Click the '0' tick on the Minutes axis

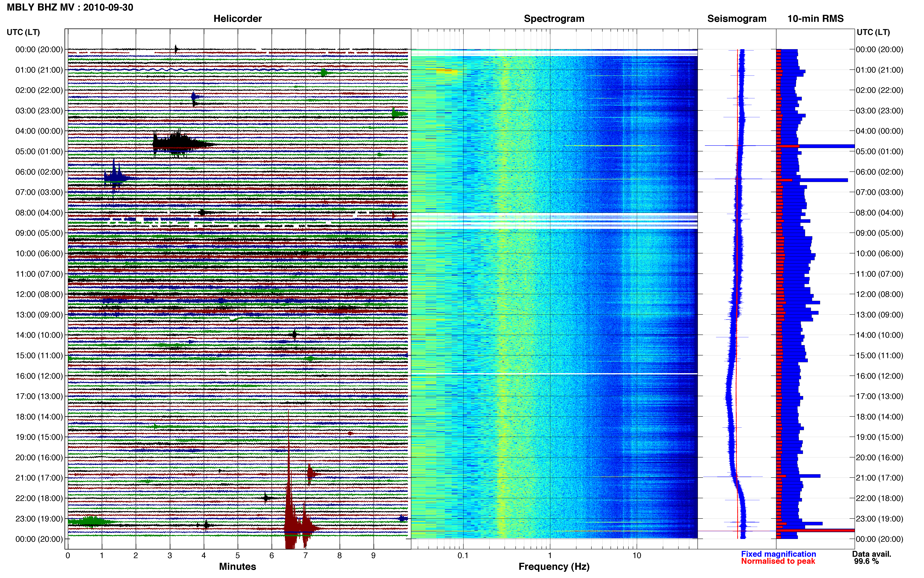tap(68, 555)
